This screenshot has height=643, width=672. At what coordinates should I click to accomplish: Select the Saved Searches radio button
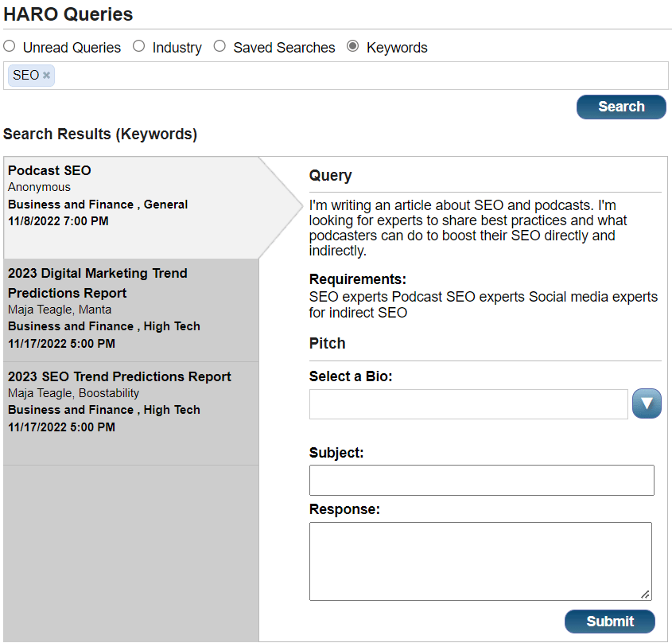pos(219,46)
